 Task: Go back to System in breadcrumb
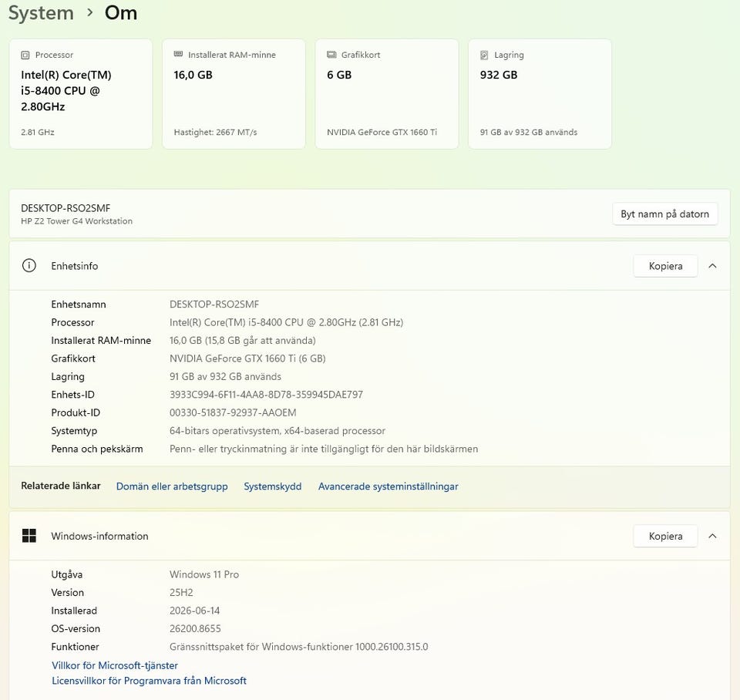pos(41,13)
